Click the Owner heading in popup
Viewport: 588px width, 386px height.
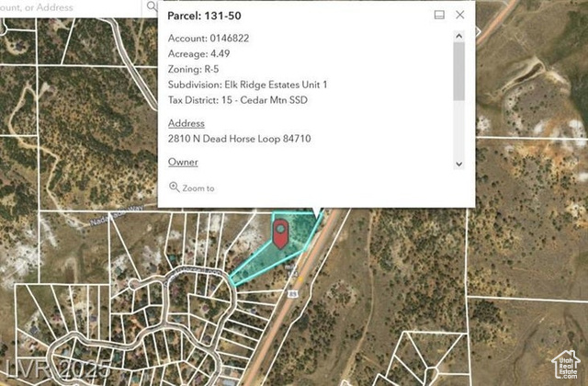tap(183, 162)
